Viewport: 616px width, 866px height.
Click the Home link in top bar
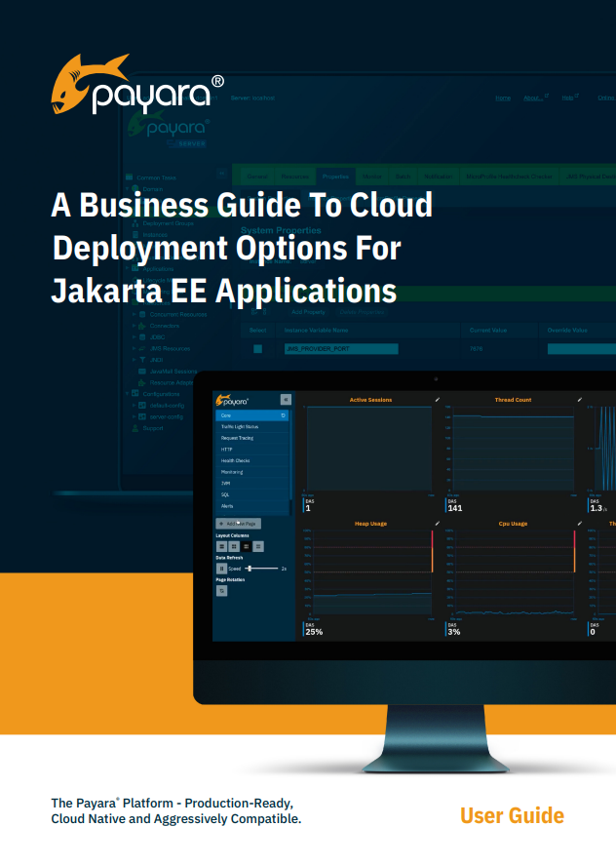[502, 98]
